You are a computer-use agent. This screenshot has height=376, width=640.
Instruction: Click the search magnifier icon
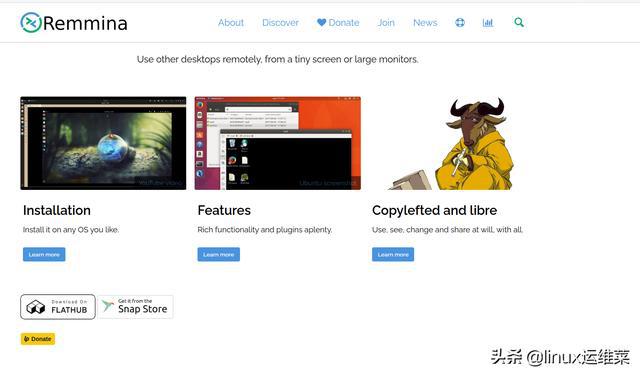[519, 22]
